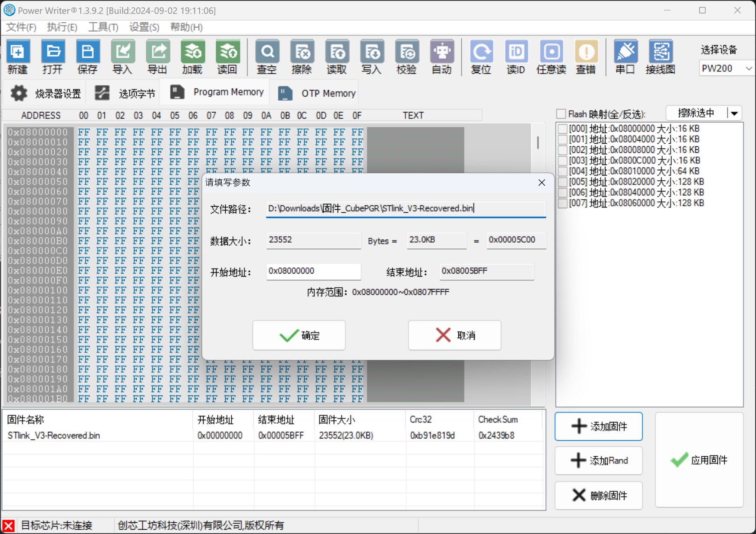Screen dimensions: 756x534
Task: Click the 读回 (Read back) toolbar icon
Action: pyautogui.click(x=227, y=57)
